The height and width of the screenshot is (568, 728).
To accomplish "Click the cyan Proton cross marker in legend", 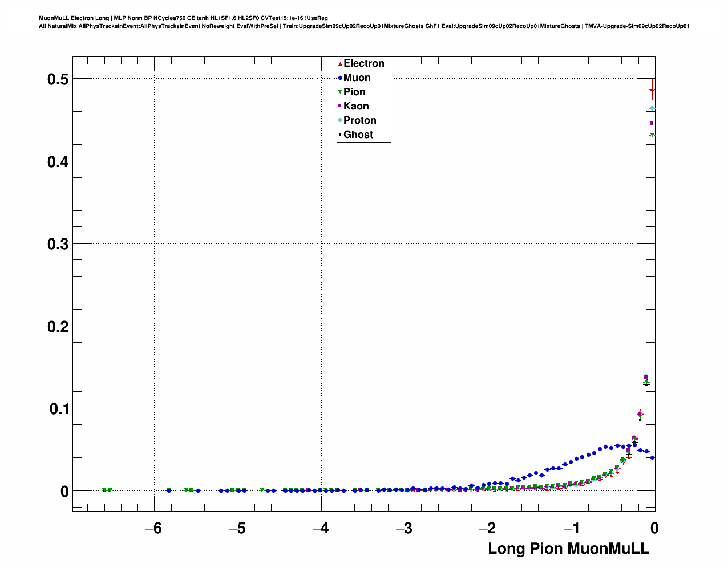I will 340,120.
